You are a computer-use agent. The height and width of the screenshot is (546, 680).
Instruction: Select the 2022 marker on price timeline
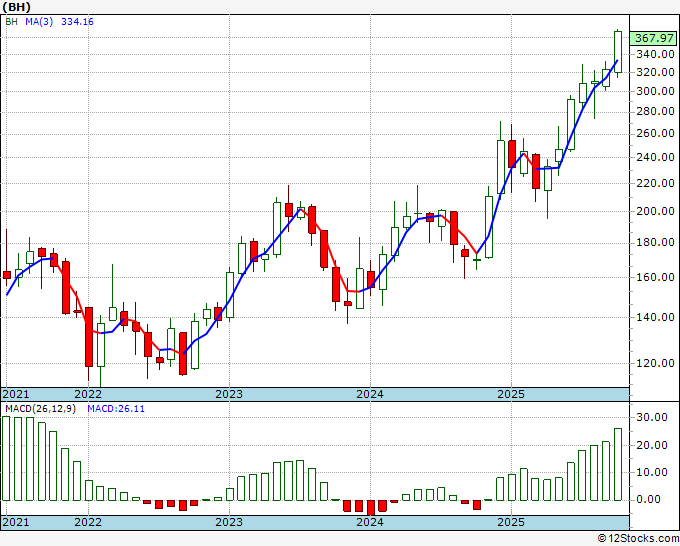[x=88, y=394]
